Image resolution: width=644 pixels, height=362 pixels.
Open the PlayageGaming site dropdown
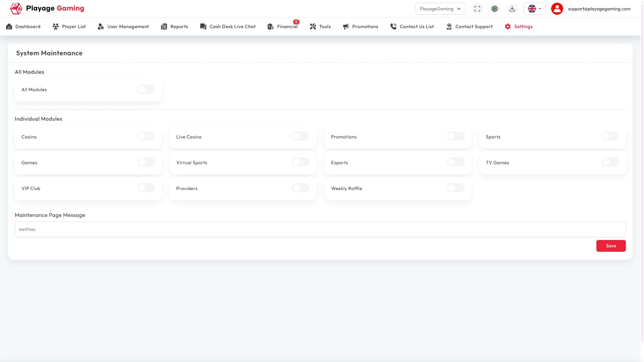click(x=440, y=9)
